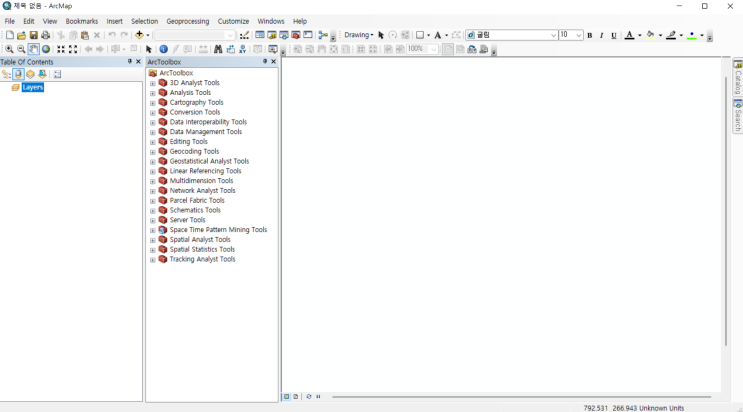743x412 pixels.
Task: Open the Selection menu
Action: click(x=145, y=21)
